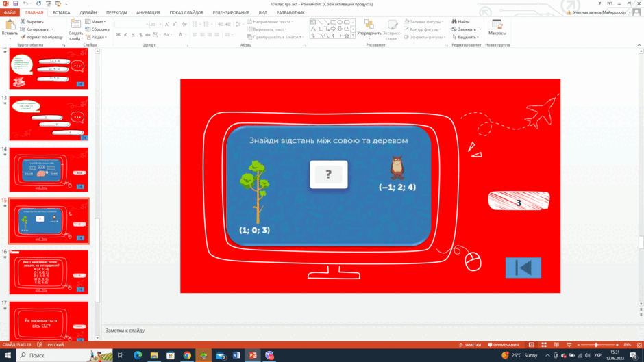Open the РЕЦЕНЗИРОВАНИЕ tab
The image size is (644, 362).
coord(231,12)
